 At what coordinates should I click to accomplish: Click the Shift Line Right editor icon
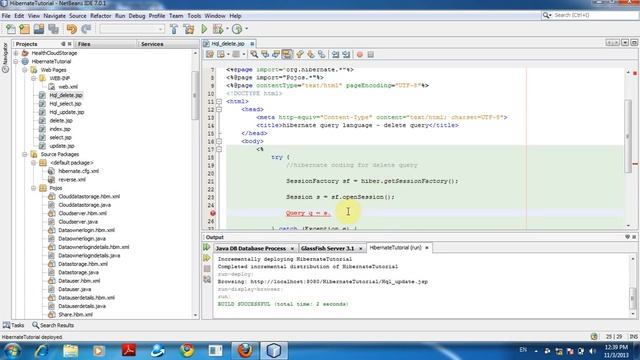tap(346, 54)
